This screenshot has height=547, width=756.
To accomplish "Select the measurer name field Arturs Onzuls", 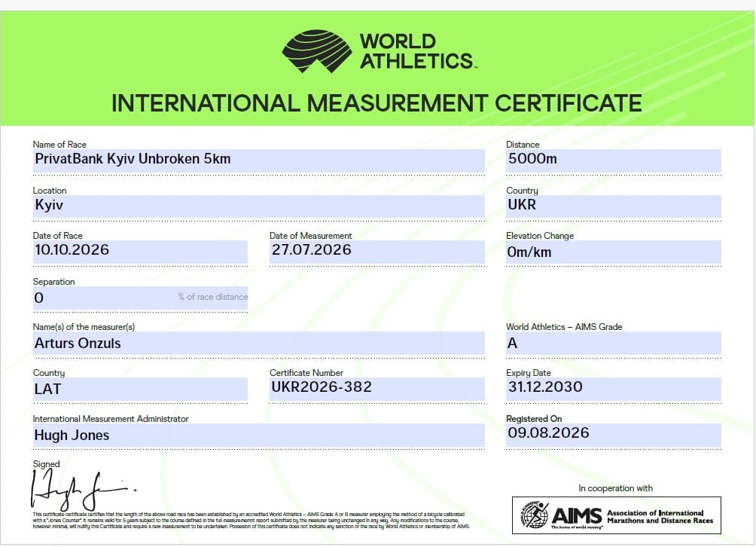I will click(258, 343).
